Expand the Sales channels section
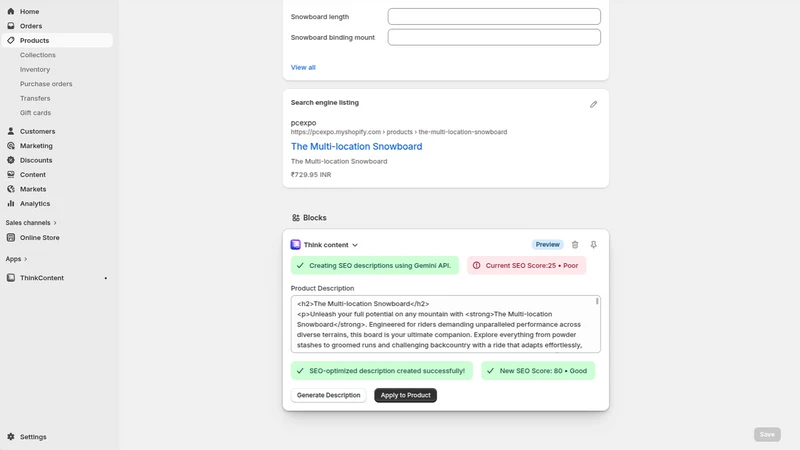The width and height of the screenshot is (800, 450). [x=31, y=222]
